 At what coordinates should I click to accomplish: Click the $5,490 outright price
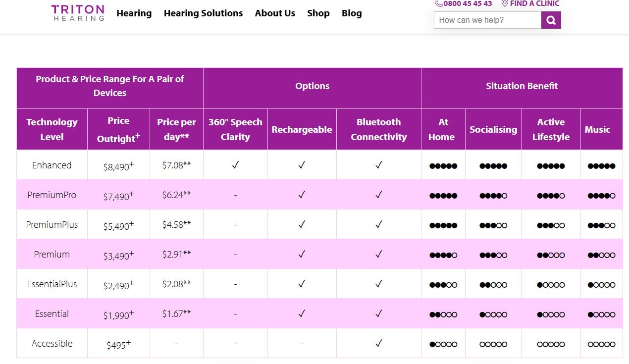point(118,226)
